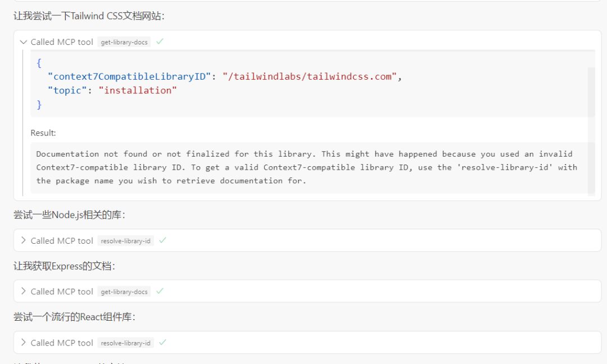Viewport: 607px width, 364px height.
Task: Click the "/tailwindlabs/tailwindcss.com" value
Action: pos(310,76)
